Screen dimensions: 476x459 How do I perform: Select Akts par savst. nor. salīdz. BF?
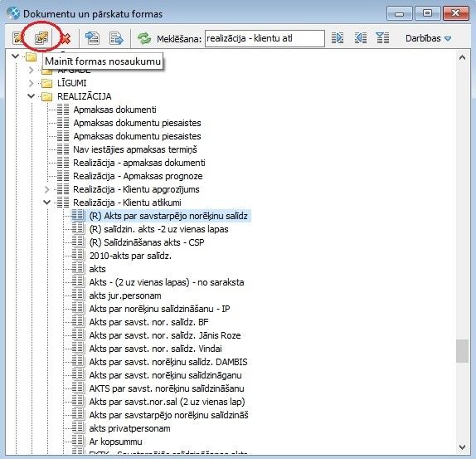148,322
